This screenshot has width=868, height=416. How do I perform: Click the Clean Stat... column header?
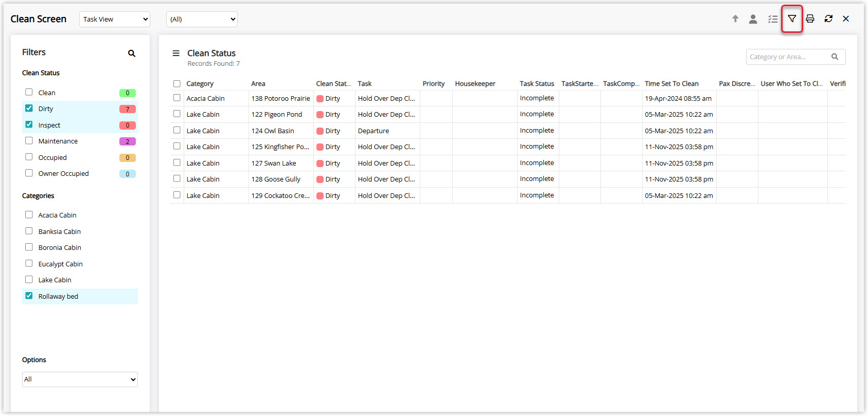333,84
